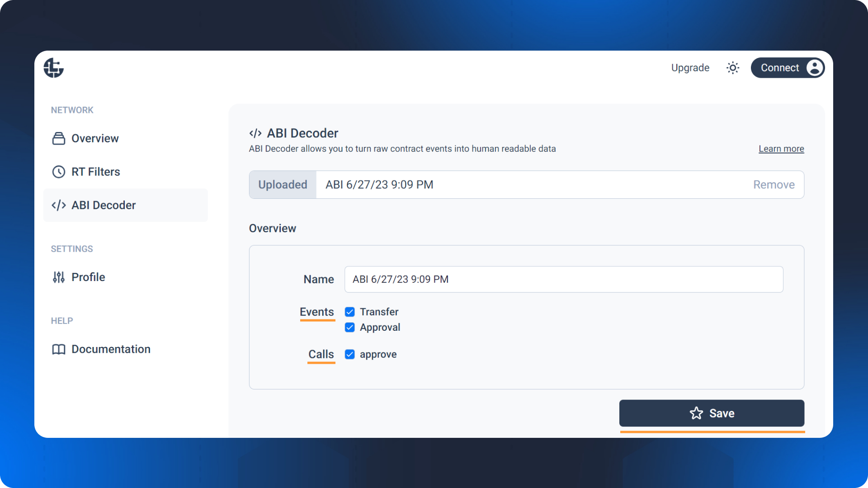
Task: Open the Learn more link
Action: coord(781,149)
